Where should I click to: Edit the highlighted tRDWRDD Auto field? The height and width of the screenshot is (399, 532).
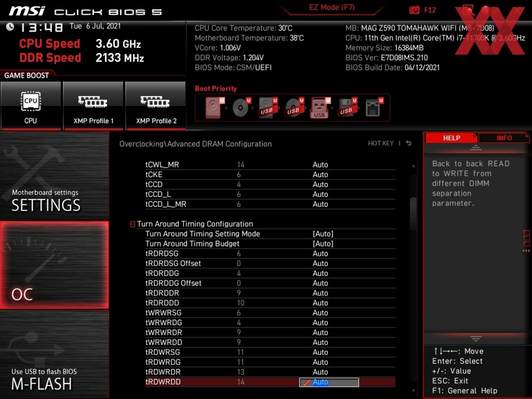(329, 382)
